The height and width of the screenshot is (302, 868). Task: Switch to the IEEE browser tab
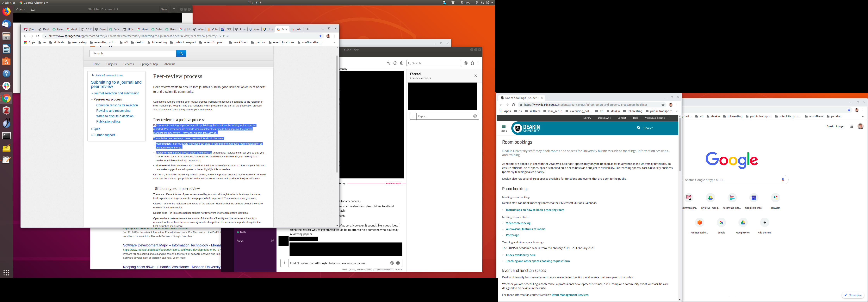[x=226, y=29]
